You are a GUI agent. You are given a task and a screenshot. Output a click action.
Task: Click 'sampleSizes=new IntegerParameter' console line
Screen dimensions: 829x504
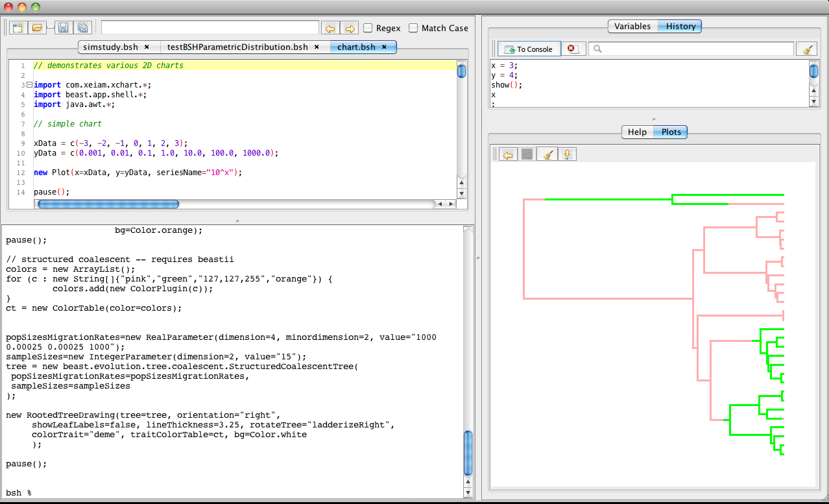(x=156, y=357)
